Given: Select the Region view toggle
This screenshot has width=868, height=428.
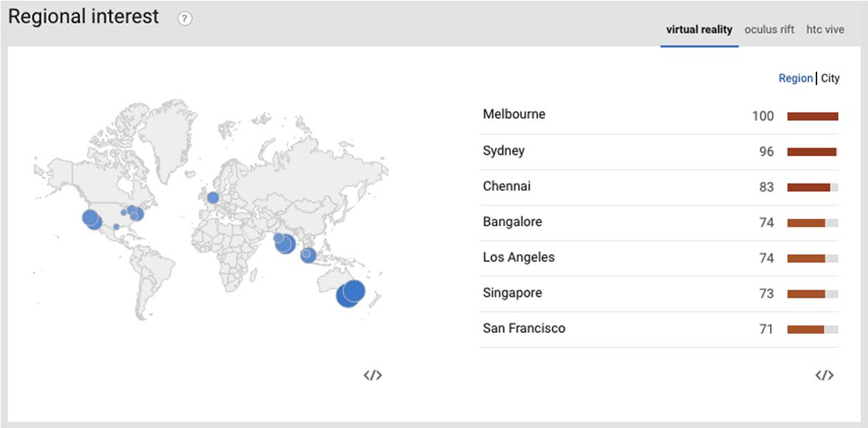Looking at the screenshot, I should [x=796, y=79].
